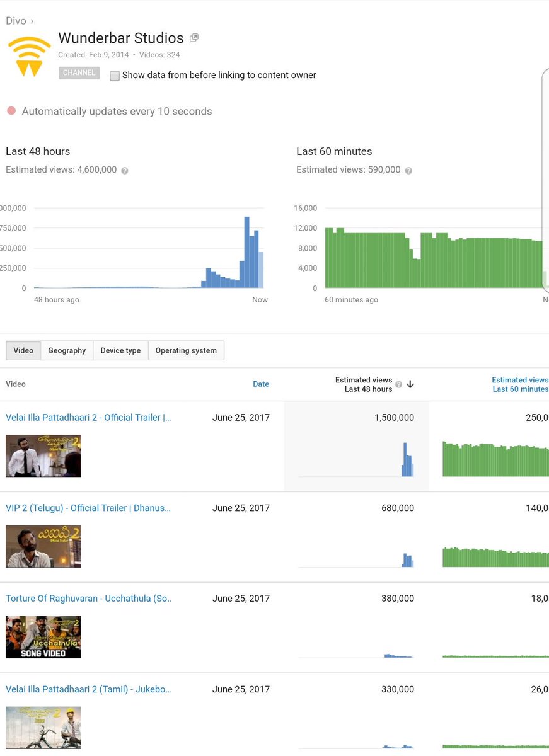Click Estimated views Last 48 hours header
The image size is (549, 756).
click(x=364, y=384)
